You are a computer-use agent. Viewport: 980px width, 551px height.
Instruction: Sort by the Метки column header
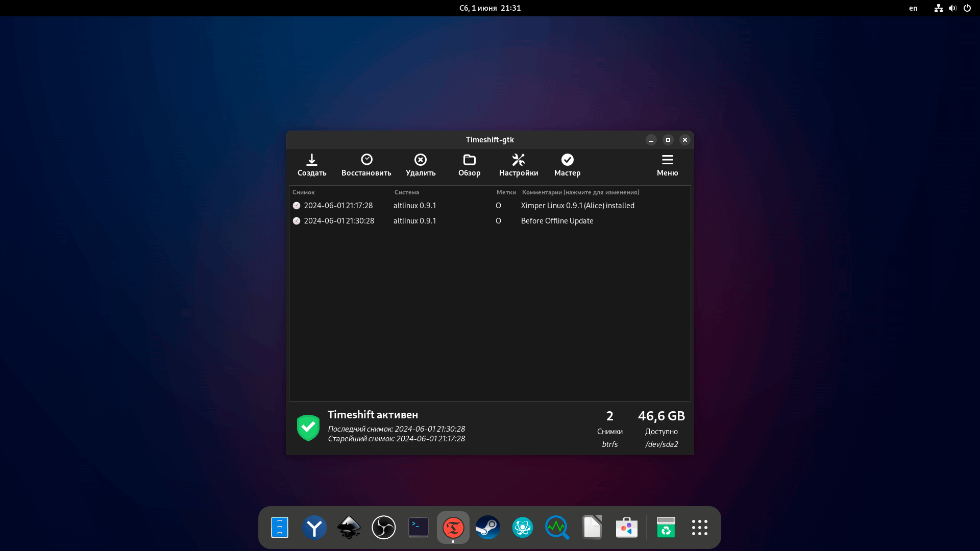coord(506,192)
